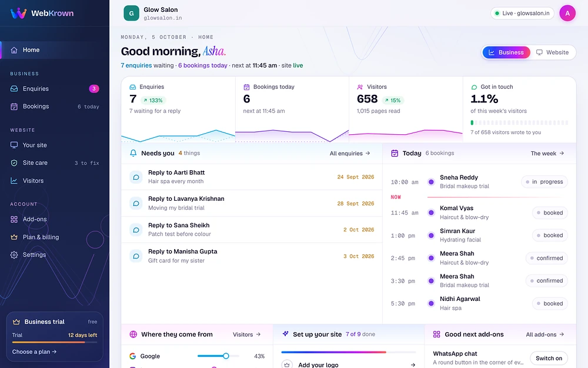The height and width of the screenshot is (368, 588).
Task: Click the WebKrown logo icon
Action: click(x=18, y=13)
